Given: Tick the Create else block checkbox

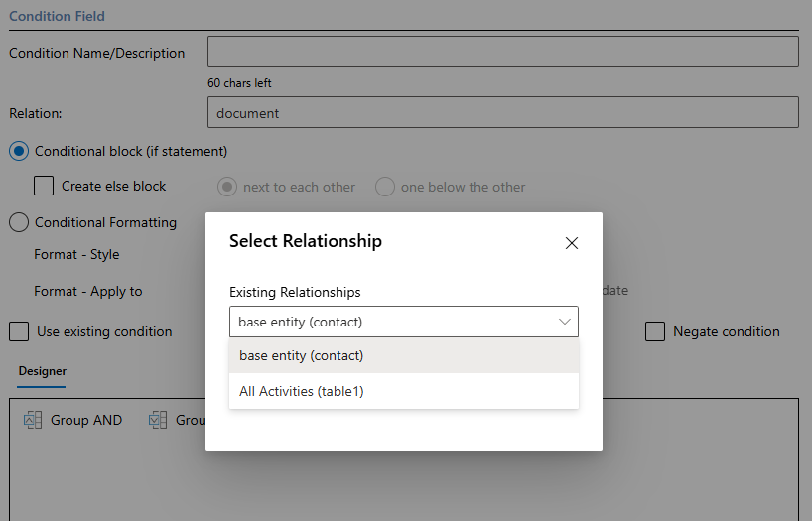Looking at the screenshot, I should point(44,186).
